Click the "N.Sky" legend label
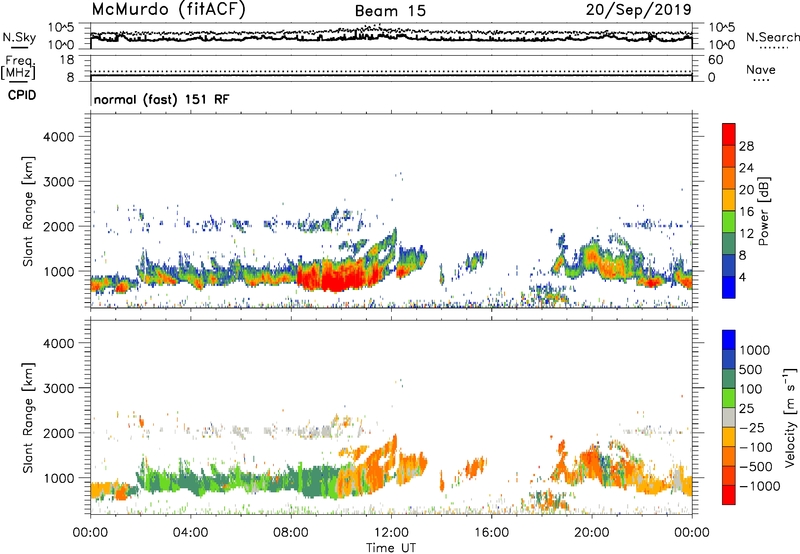The width and height of the screenshot is (800, 554). click(x=19, y=37)
